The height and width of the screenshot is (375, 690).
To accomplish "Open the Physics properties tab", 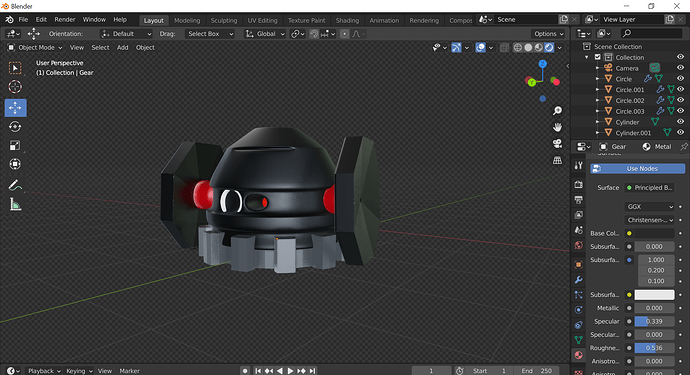I will pyautogui.click(x=579, y=310).
